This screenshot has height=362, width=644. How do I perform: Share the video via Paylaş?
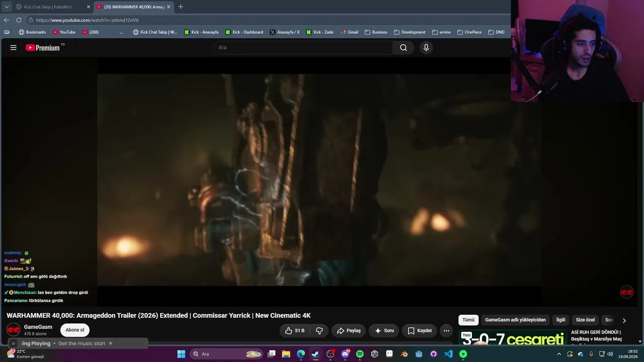pos(349,331)
